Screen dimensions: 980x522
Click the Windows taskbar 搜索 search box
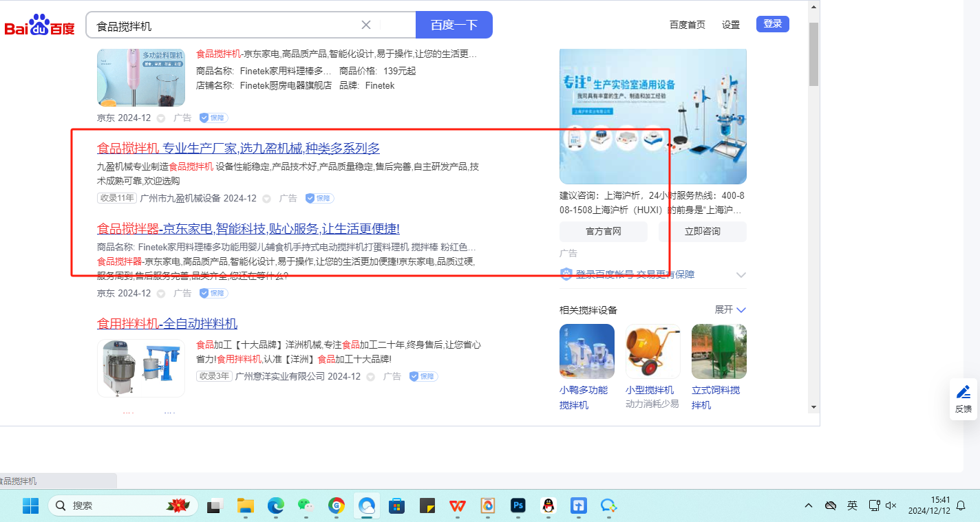click(x=123, y=506)
